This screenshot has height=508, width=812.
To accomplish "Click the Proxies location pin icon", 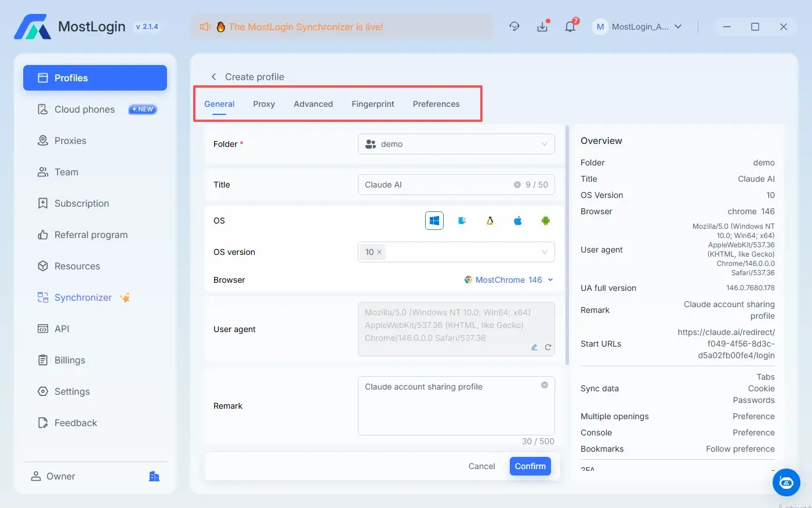I will (43, 140).
